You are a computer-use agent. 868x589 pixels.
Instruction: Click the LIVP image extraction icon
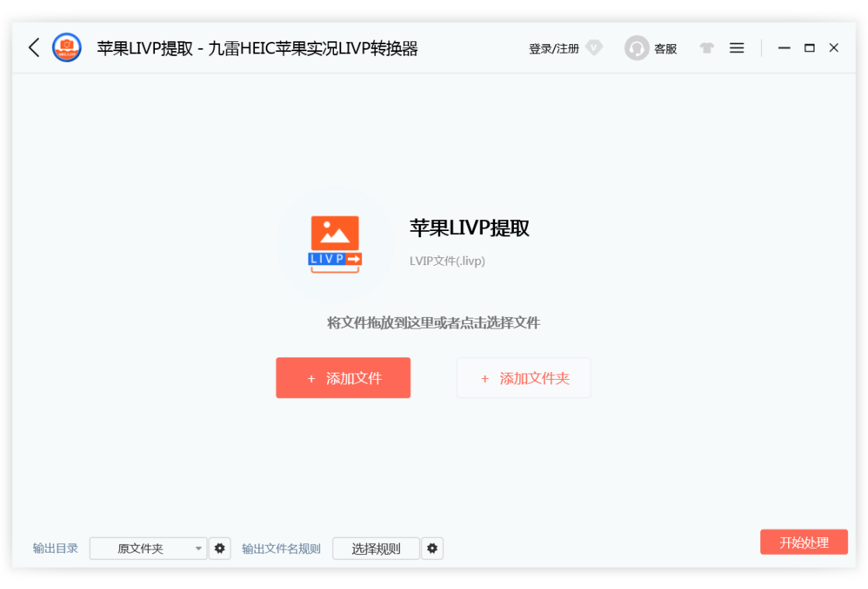[335, 244]
